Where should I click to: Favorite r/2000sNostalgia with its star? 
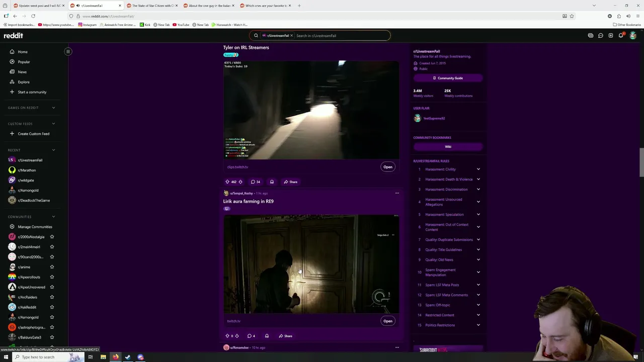coord(52,237)
